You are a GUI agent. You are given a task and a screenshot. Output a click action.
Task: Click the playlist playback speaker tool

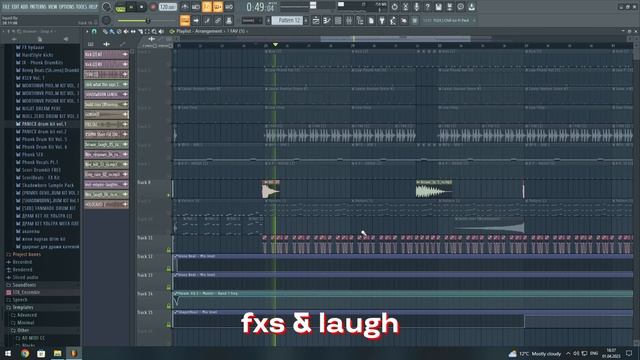[161, 31]
